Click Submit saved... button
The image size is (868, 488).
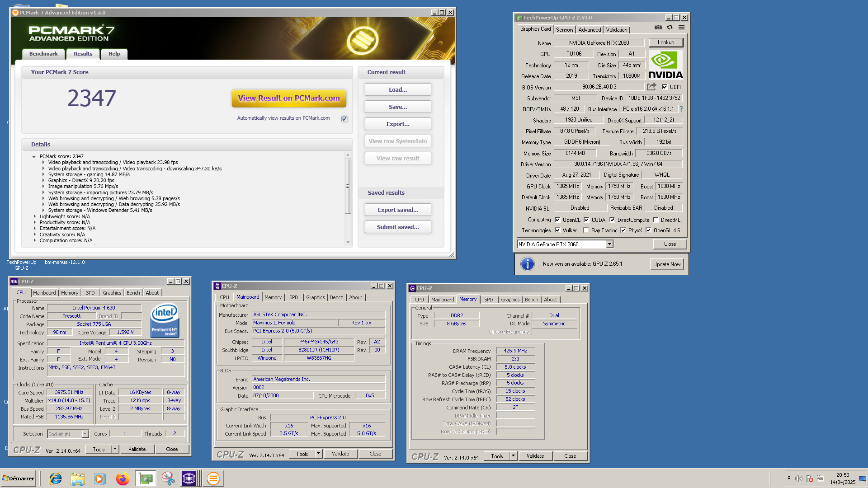[x=398, y=227]
